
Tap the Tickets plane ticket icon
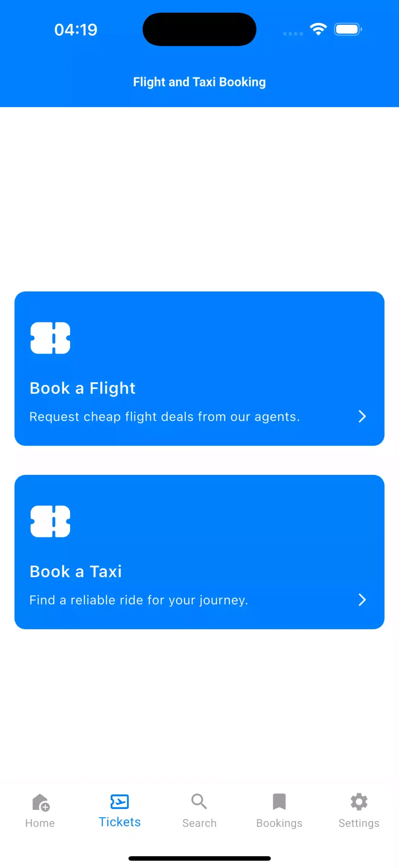pyautogui.click(x=120, y=802)
